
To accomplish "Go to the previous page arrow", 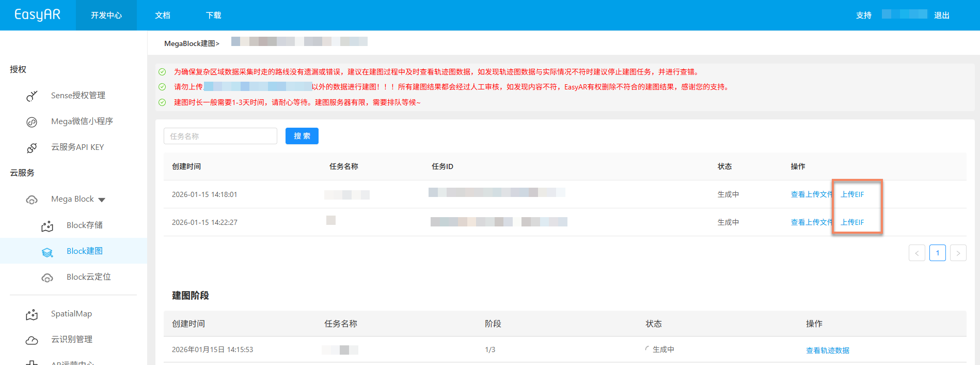I will tap(916, 253).
